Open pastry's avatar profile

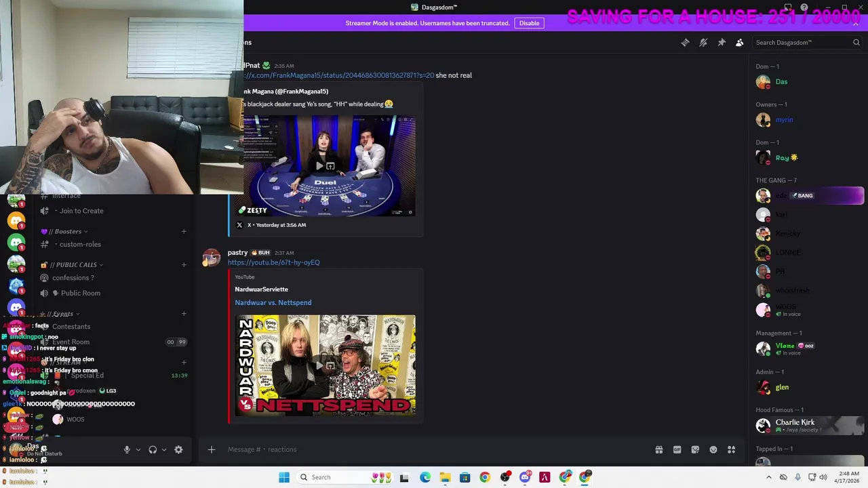[x=212, y=258]
